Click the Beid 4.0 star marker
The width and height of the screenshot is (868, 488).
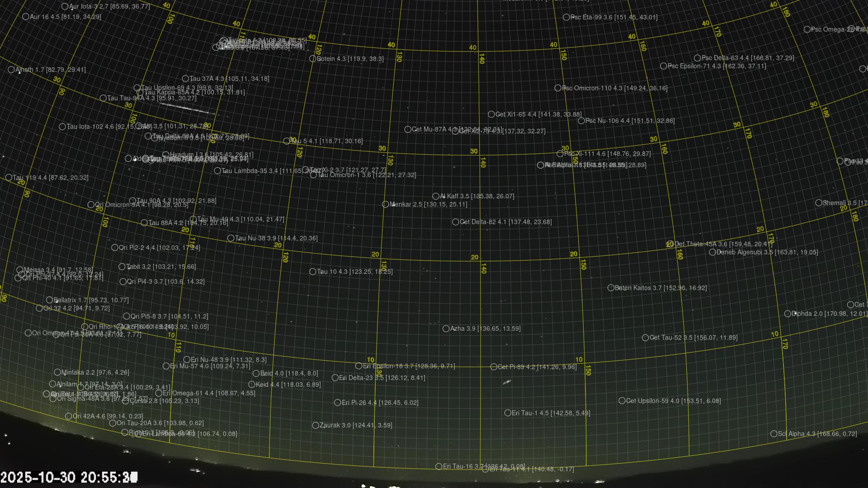(x=256, y=373)
